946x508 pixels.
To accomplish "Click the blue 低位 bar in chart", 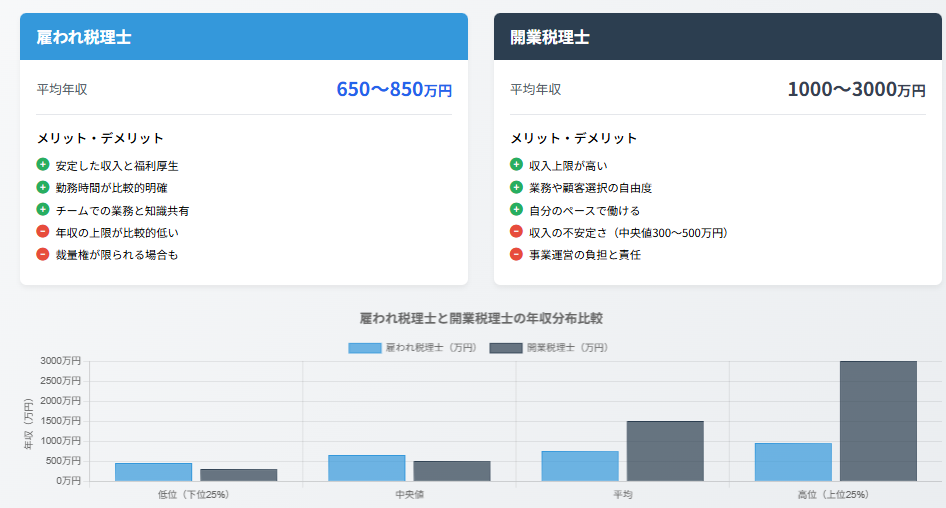I will tap(153, 472).
